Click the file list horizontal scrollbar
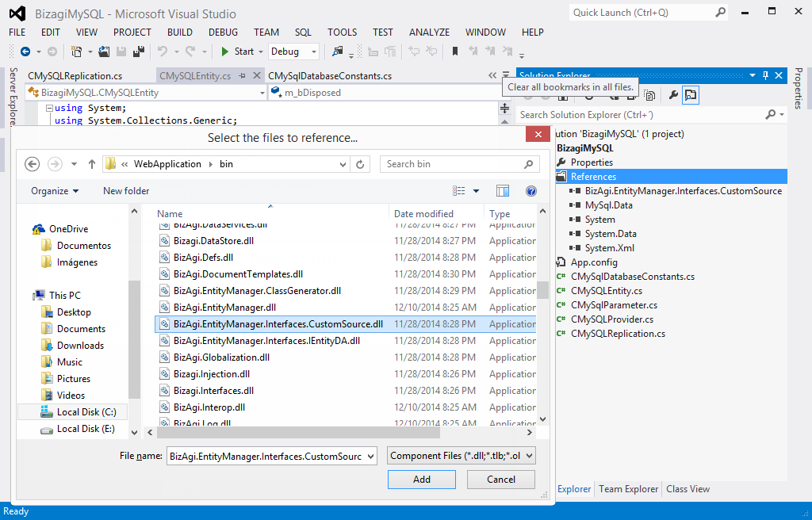812x520 pixels. pyautogui.click(x=298, y=432)
